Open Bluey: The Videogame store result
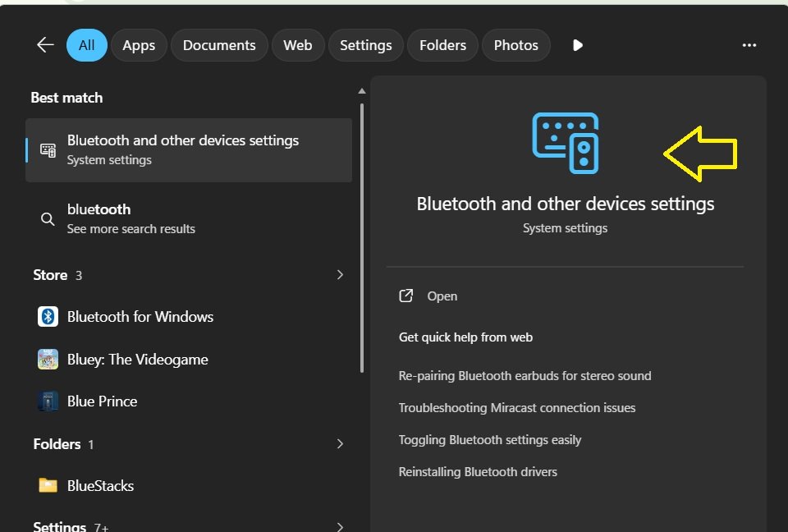 [189, 359]
